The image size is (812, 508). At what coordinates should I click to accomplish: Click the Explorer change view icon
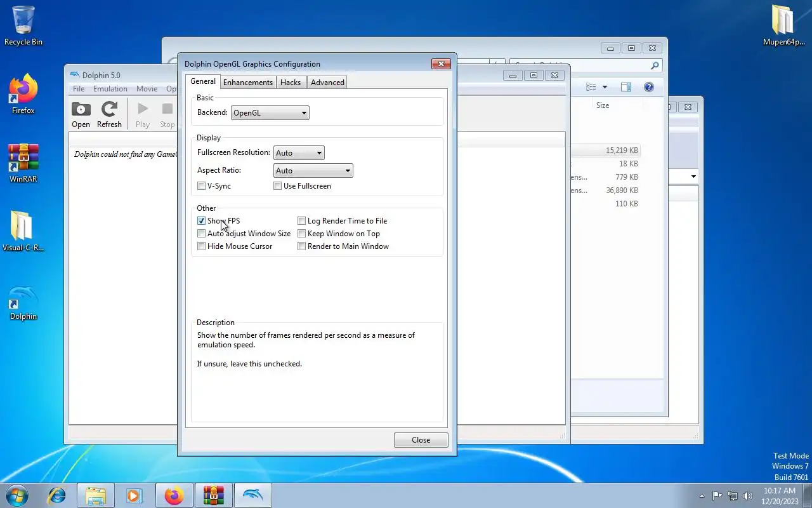tap(591, 87)
